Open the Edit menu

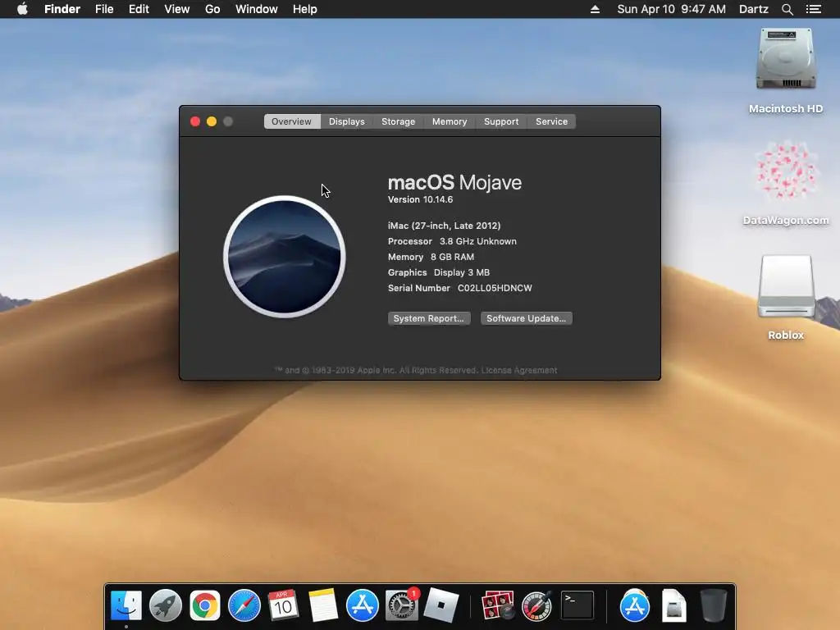[139, 9]
